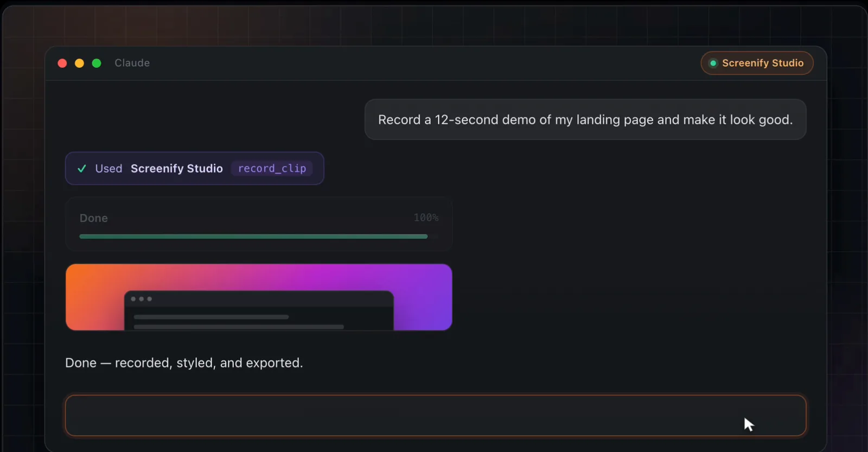Image resolution: width=868 pixels, height=452 pixels.
Task: Click the red close window dot
Action: click(62, 63)
